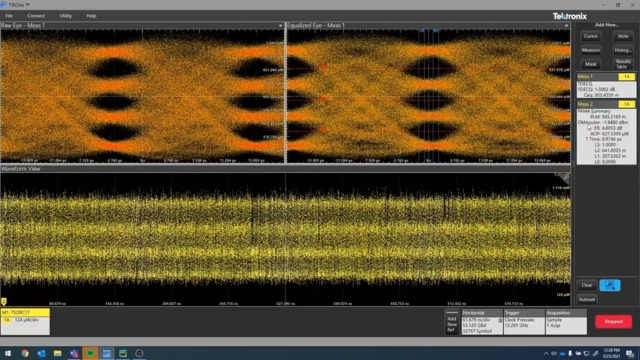Click the waveform ground marker icon

[x=4, y=302]
